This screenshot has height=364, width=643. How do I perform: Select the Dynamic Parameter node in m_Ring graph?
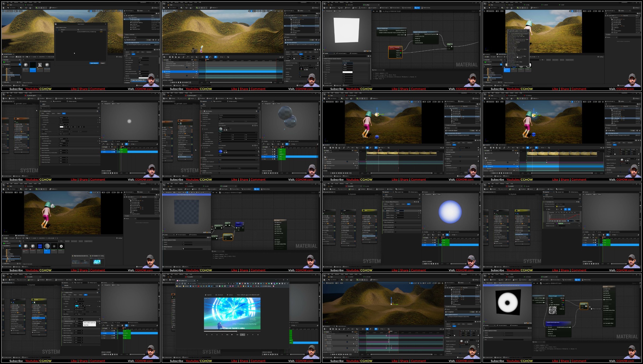[x=395, y=47]
